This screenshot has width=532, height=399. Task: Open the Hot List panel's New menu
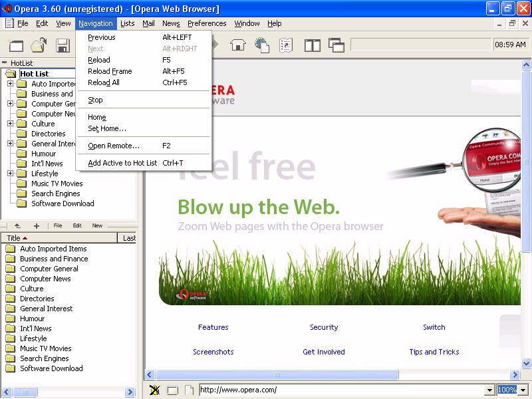click(x=97, y=225)
